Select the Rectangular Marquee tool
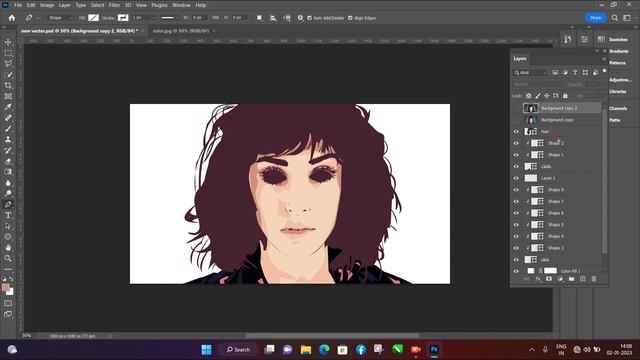Screen dimensions: 640x360 point(8,53)
